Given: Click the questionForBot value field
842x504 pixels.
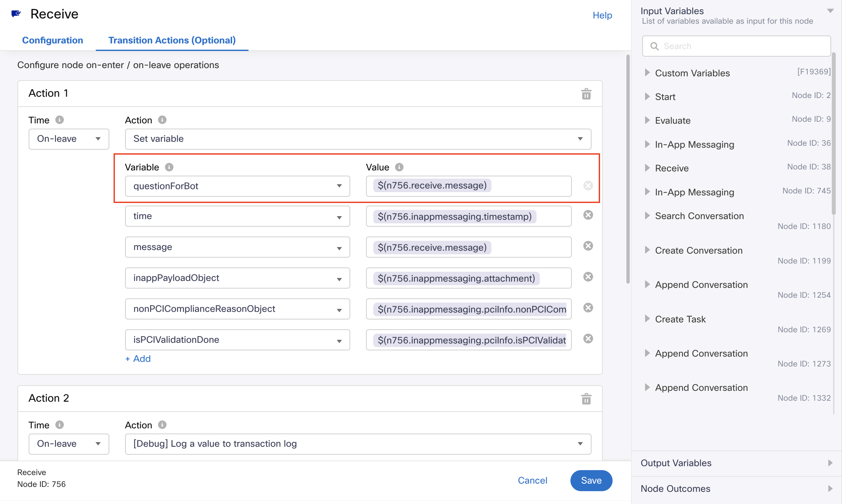Looking at the screenshot, I should 469,186.
